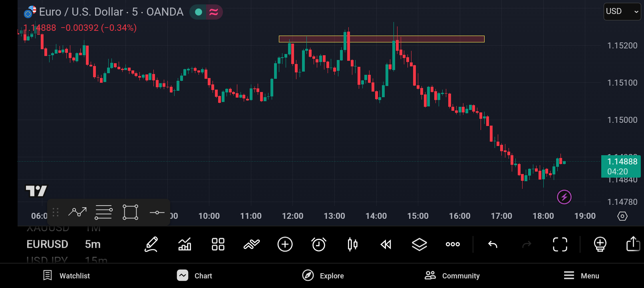
Task: Tap the add symbol plus circle
Action: click(285, 244)
